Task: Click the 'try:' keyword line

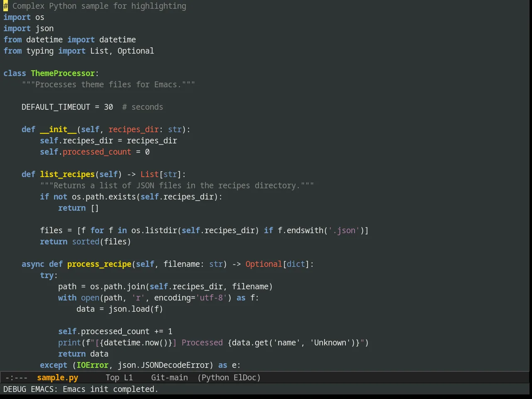Action: (49, 275)
